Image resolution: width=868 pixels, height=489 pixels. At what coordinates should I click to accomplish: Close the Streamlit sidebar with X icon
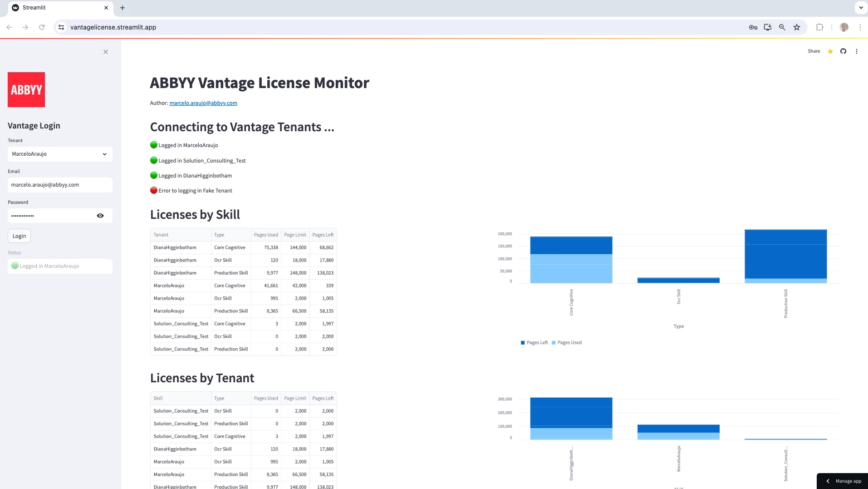pyautogui.click(x=106, y=52)
